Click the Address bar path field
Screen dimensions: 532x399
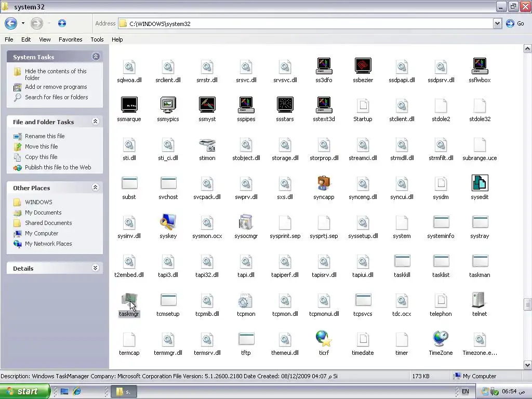pos(305,23)
